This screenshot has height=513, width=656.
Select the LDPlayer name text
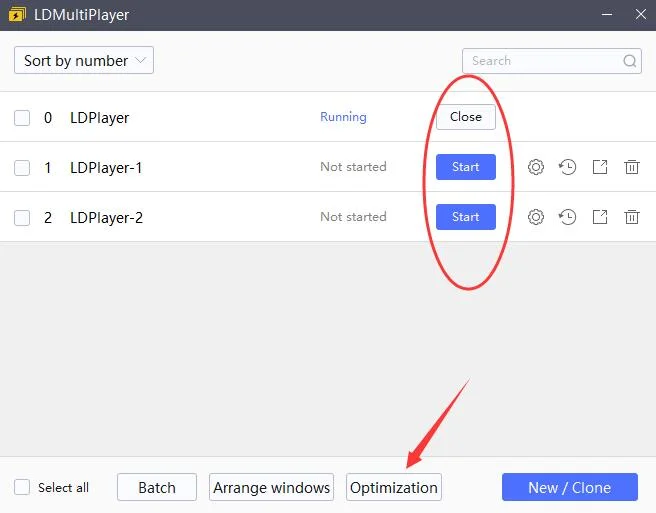point(100,118)
